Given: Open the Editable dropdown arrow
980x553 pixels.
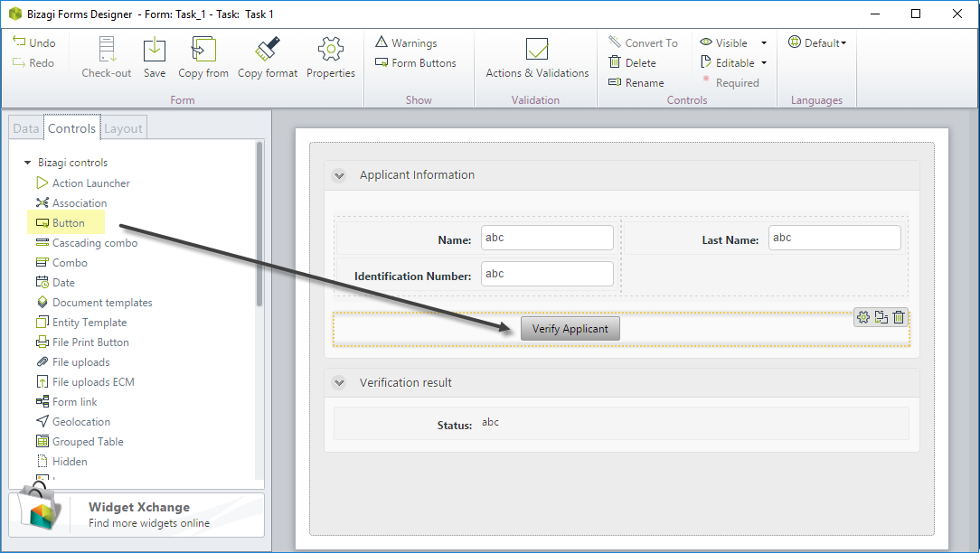Looking at the screenshot, I should (x=764, y=62).
